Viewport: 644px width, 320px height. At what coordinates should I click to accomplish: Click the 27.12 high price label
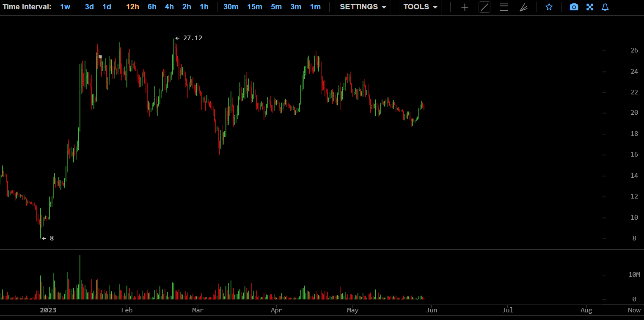pyautogui.click(x=193, y=38)
